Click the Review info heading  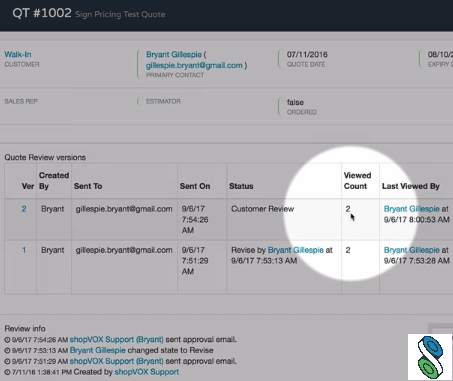pyautogui.click(x=25, y=329)
